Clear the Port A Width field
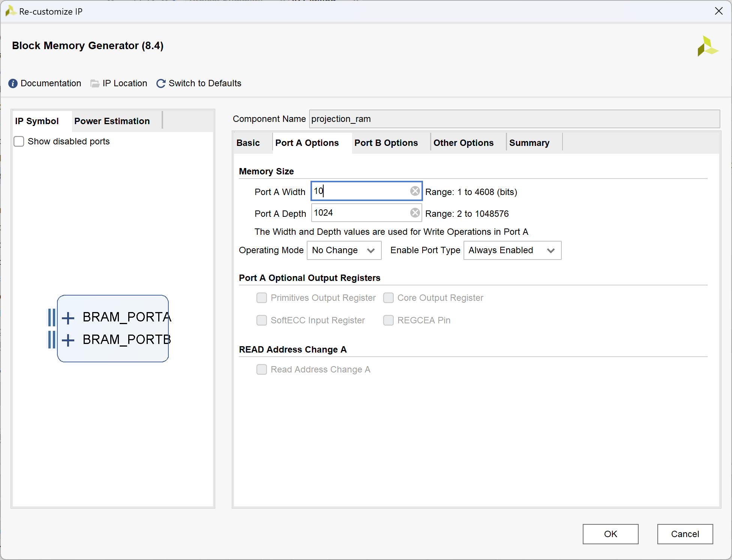Screen dimensions: 732x560 pos(415,191)
